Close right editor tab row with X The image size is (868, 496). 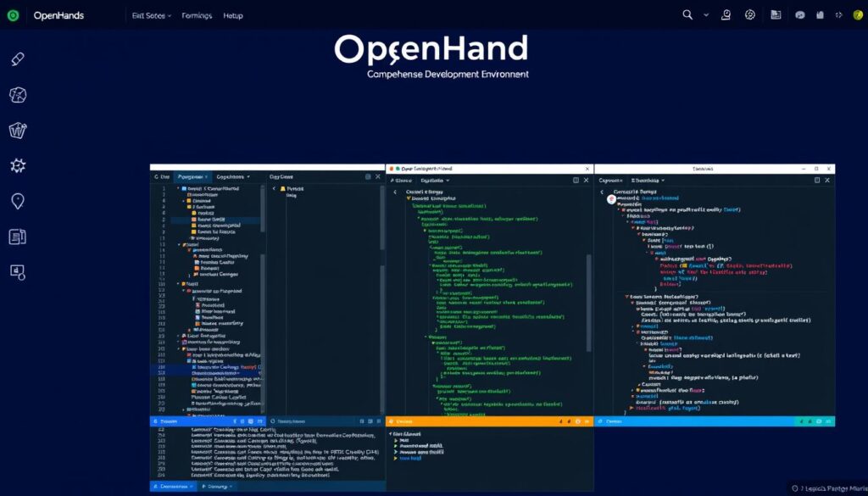click(x=827, y=181)
